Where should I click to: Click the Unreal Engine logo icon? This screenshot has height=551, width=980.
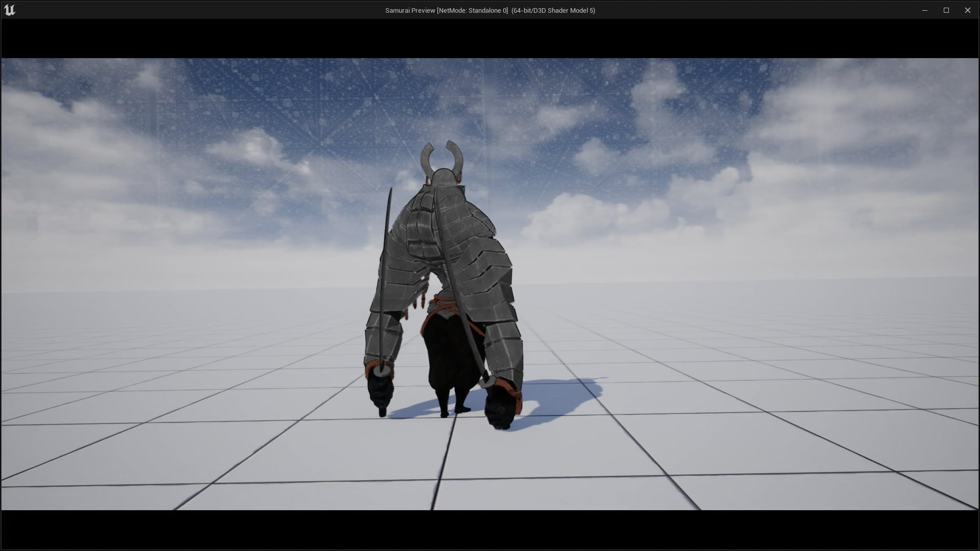coord(9,10)
